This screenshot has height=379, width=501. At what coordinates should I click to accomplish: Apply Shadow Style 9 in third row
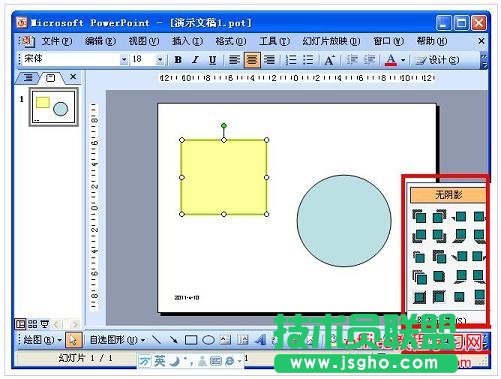[x=419, y=257]
